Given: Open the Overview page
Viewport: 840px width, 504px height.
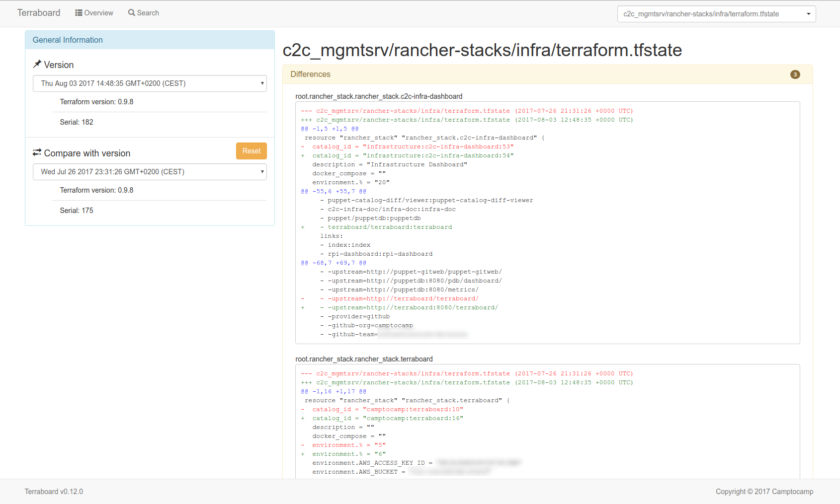Looking at the screenshot, I should [94, 13].
